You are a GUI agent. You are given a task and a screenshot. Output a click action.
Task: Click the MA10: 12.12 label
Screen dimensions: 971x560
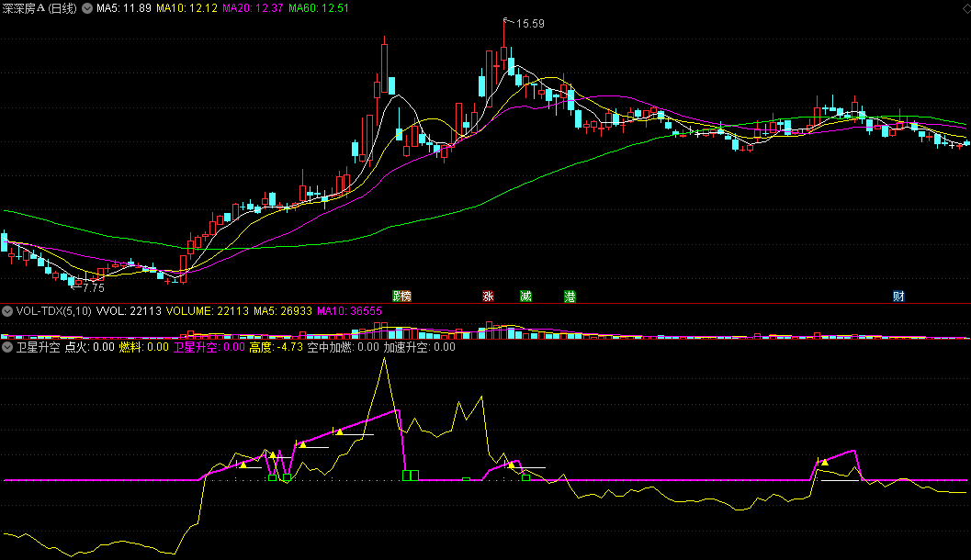coord(187,8)
